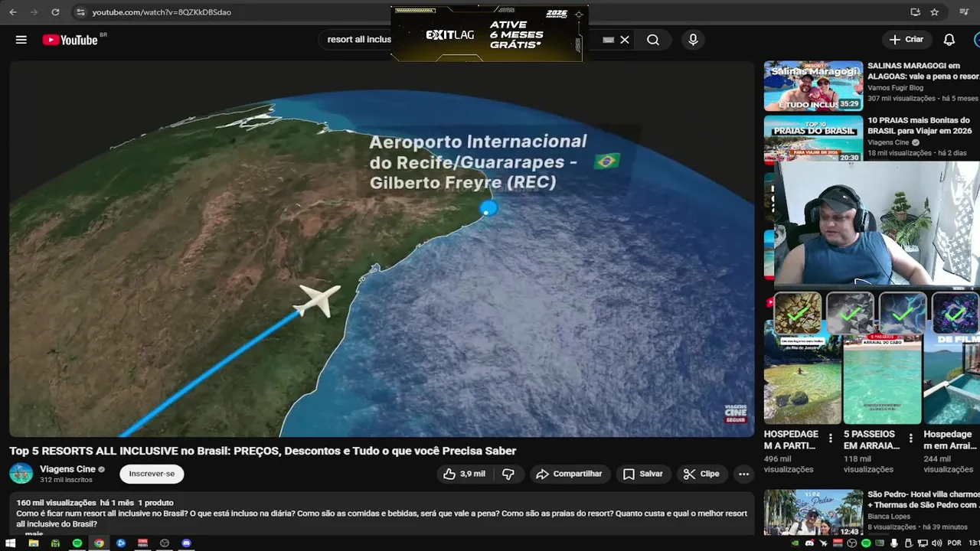
Task: Open options for 5 PASSEIOS EM ARRAIA... short
Action: pyautogui.click(x=910, y=439)
